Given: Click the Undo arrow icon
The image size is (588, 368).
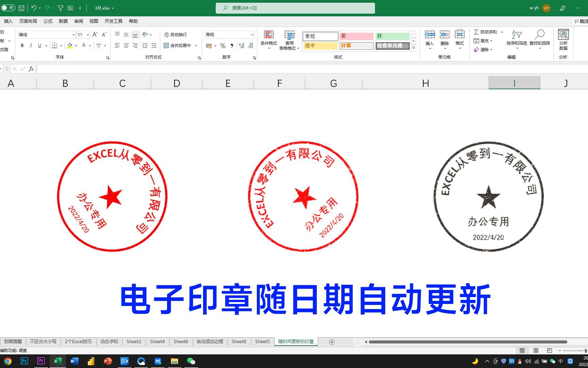Looking at the screenshot, I should click(34, 8).
